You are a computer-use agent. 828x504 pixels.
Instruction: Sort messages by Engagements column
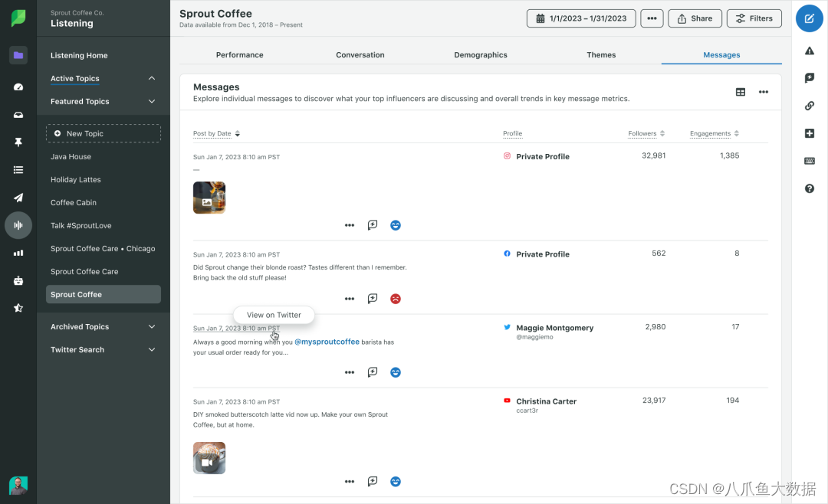(x=715, y=133)
